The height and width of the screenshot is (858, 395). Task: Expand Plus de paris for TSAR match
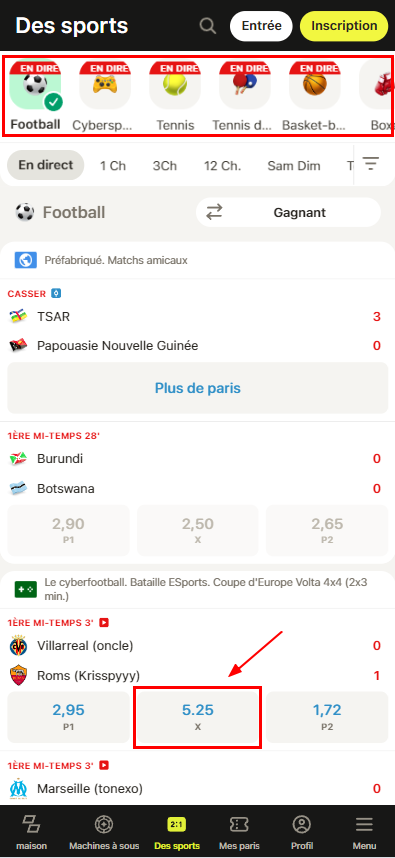point(198,389)
